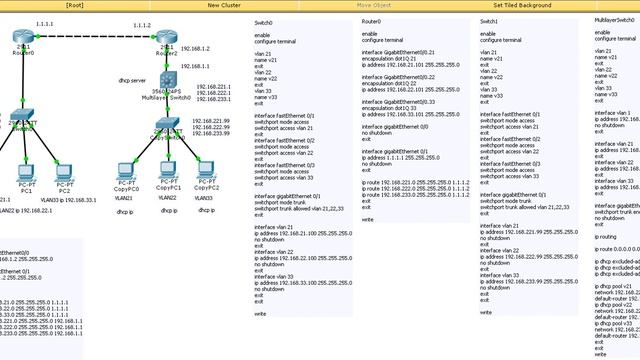This screenshot has height=360, width=640.
Task: Select the CopyPC1 computer icon
Action: pyautogui.click(x=168, y=170)
